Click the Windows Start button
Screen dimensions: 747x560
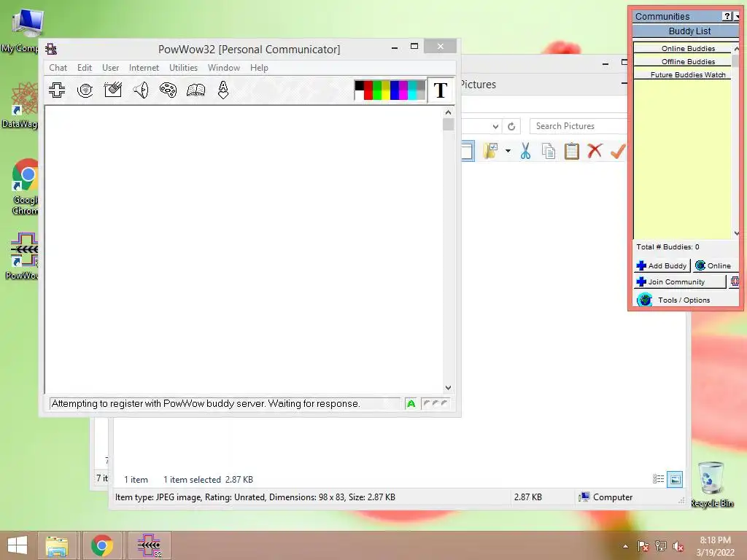[x=18, y=545]
